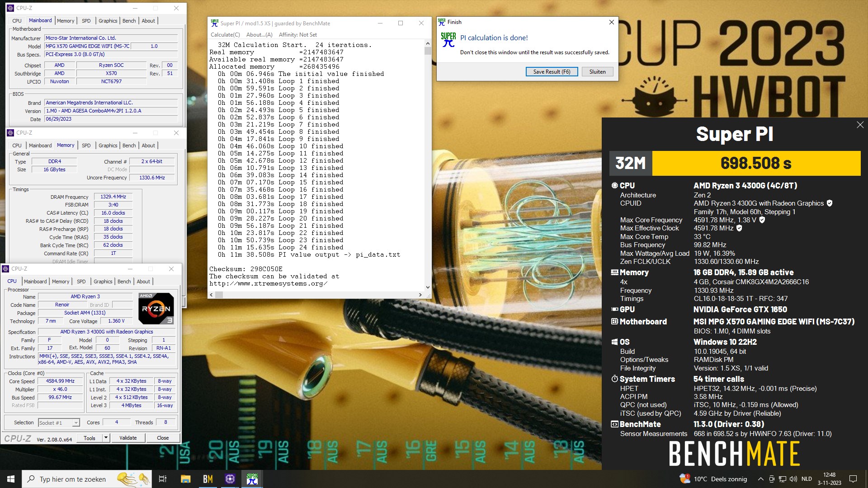
Task: Open NLD input language indicator
Action: (807, 479)
